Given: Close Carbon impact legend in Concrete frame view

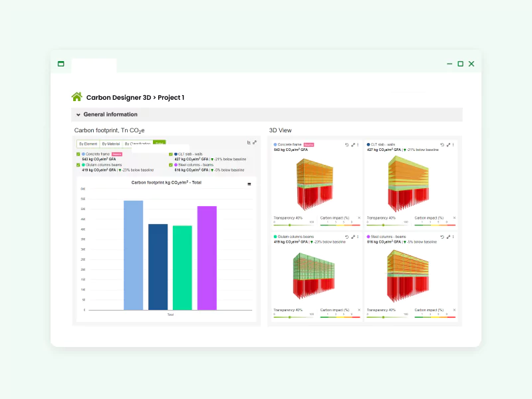Looking at the screenshot, I should 359,217.
